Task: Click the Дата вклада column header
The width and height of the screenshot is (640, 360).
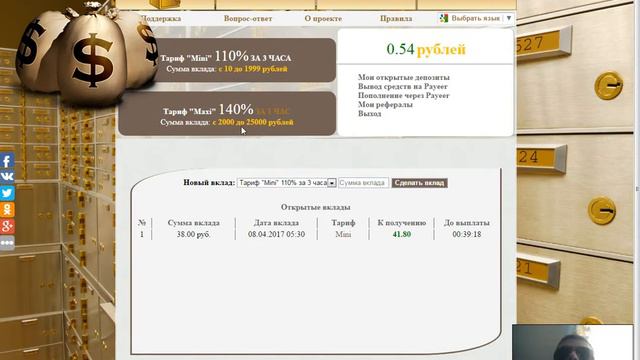Action: [276, 223]
